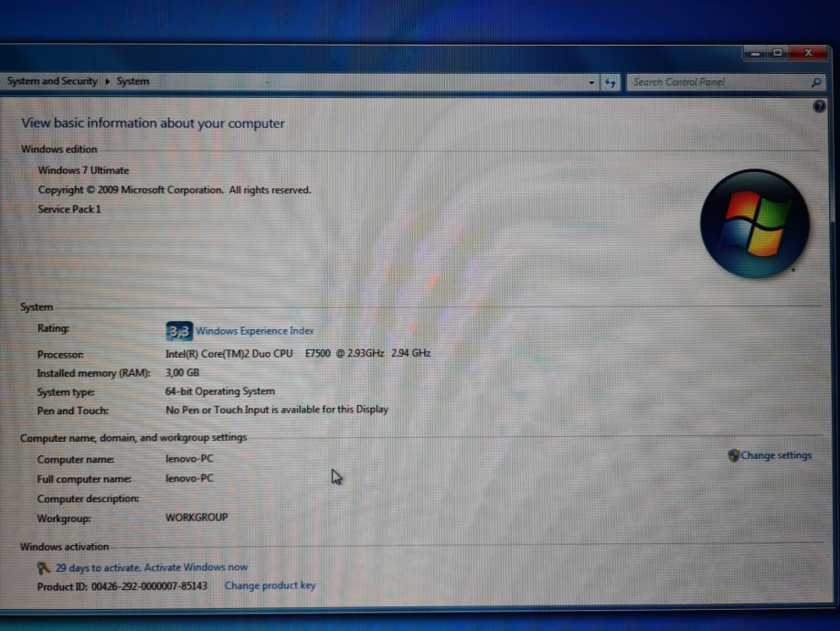Image resolution: width=840 pixels, height=631 pixels.
Task: Click the 'WORKGROUP' value
Action: [x=197, y=518]
